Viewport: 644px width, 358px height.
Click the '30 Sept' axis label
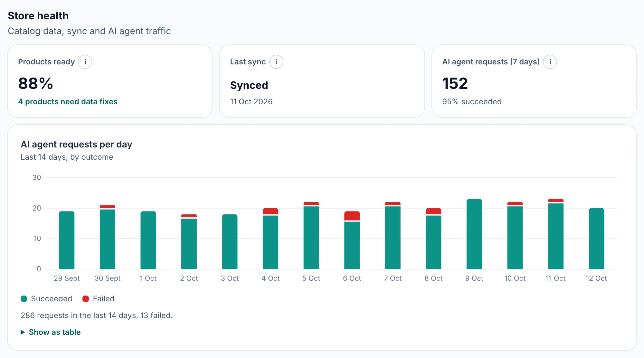[108, 278]
